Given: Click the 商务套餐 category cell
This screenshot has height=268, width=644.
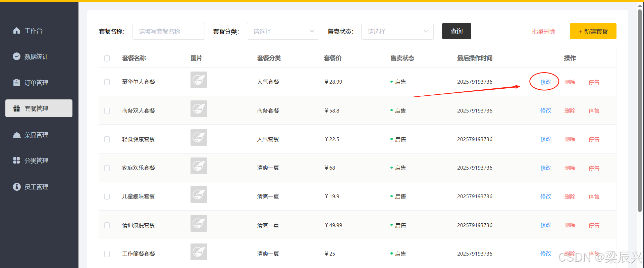Looking at the screenshot, I should 268,110.
